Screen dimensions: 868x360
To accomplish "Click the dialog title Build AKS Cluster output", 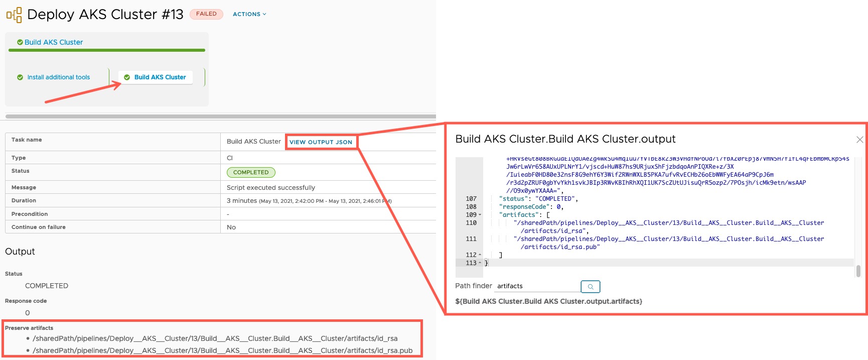I will [x=565, y=139].
